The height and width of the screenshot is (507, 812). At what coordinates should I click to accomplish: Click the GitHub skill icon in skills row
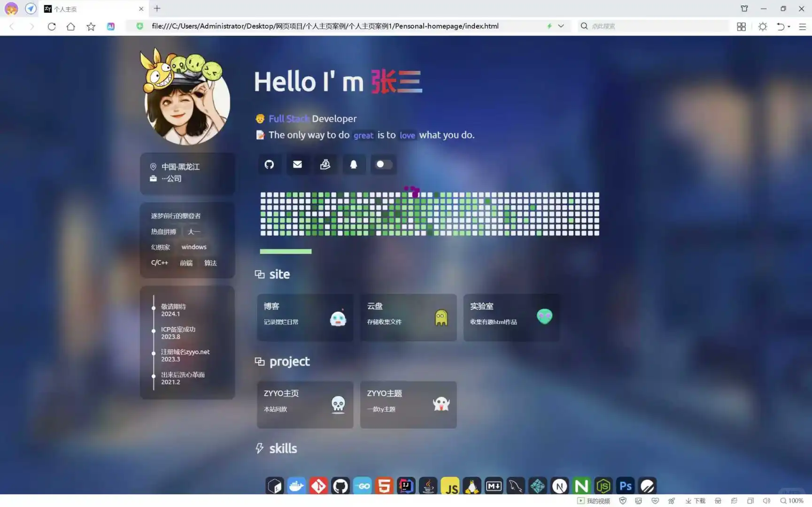340,486
